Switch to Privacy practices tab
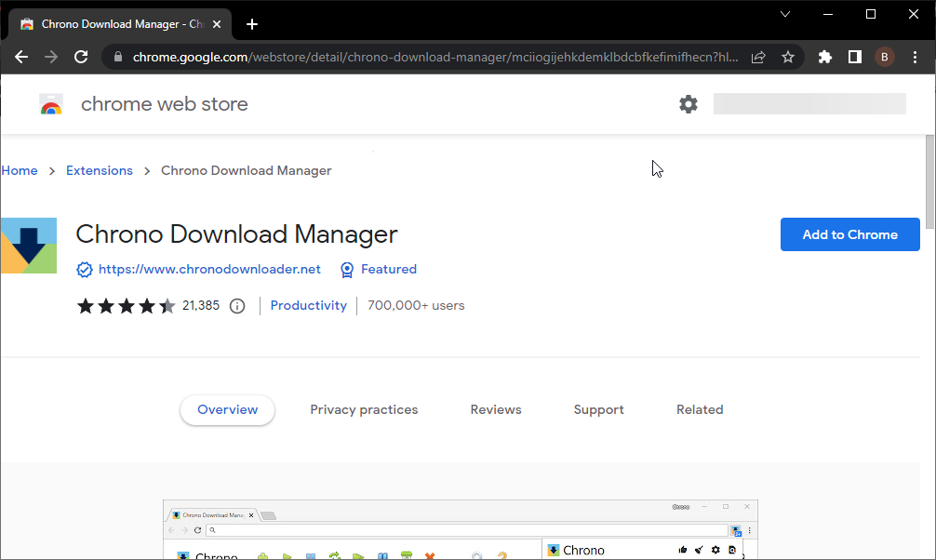Screen dimensions: 936x560 pos(364,409)
